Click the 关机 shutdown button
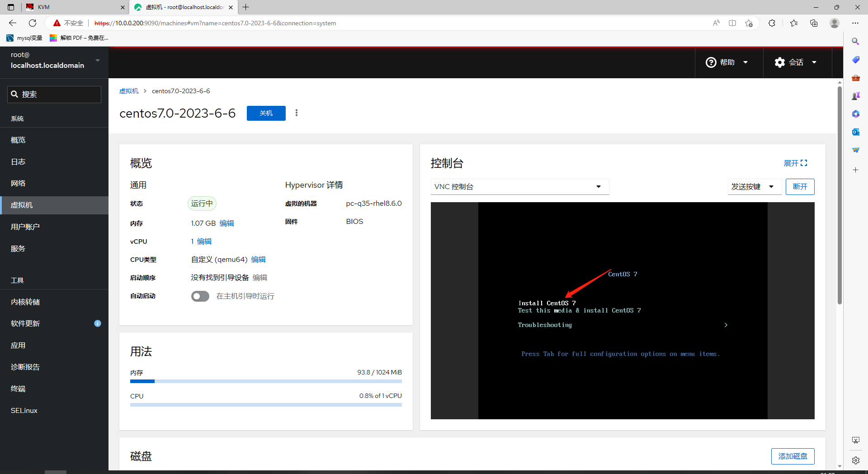868x474 pixels. coord(266,113)
